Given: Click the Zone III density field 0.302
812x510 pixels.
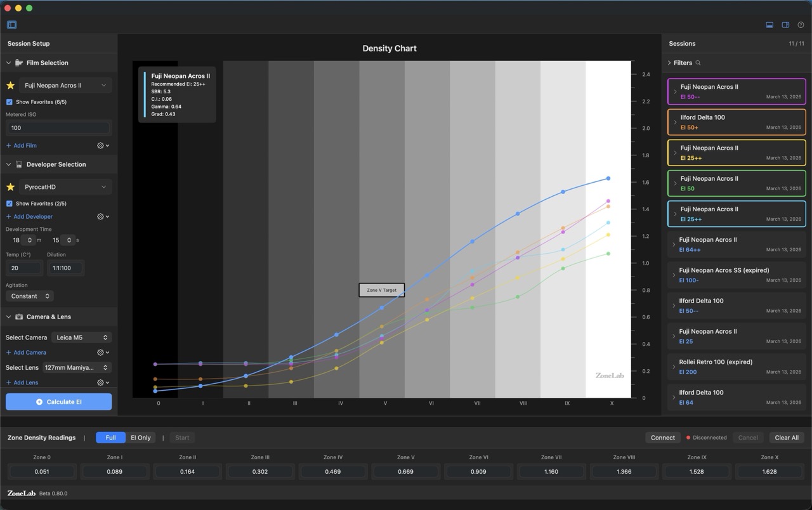Looking at the screenshot, I should tap(260, 471).
